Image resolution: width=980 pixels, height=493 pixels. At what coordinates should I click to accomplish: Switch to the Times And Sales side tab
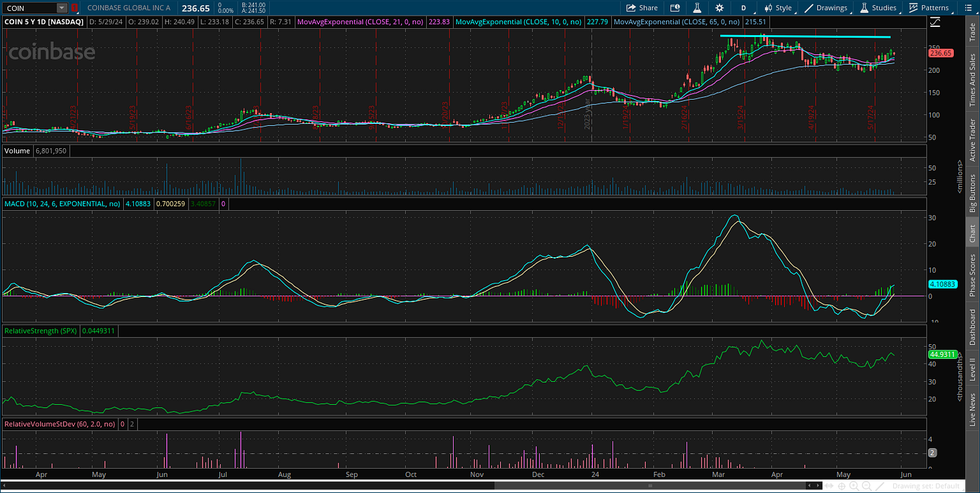tap(973, 80)
